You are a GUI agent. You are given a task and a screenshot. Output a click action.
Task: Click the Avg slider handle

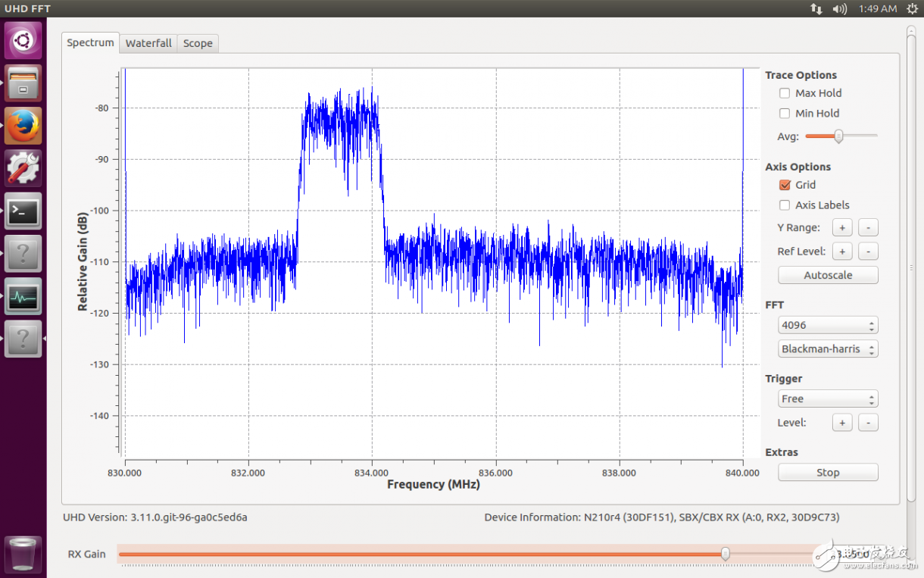(838, 136)
